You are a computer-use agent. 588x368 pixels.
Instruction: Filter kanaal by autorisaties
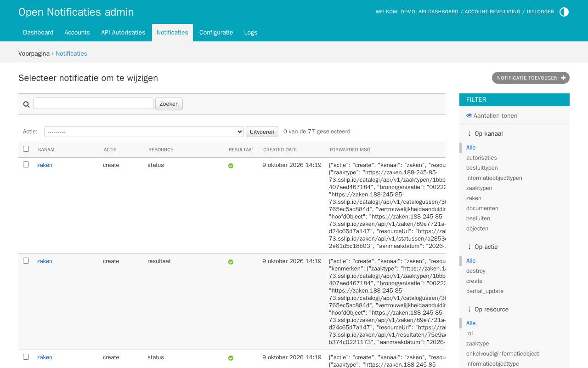pyautogui.click(x=481, y=158)
